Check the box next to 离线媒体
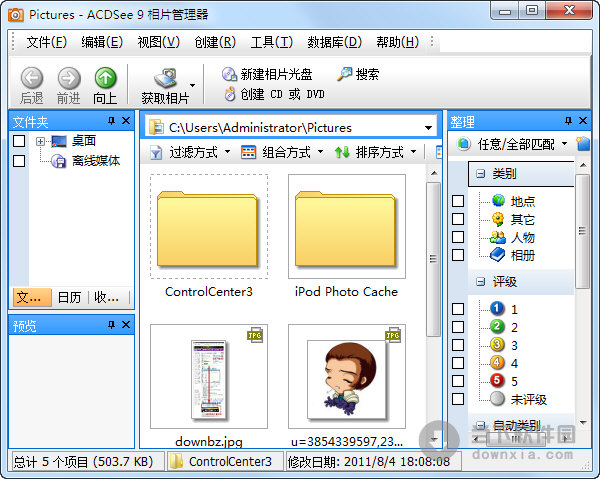This screenshot has height=479, width=600. point(19,161)
